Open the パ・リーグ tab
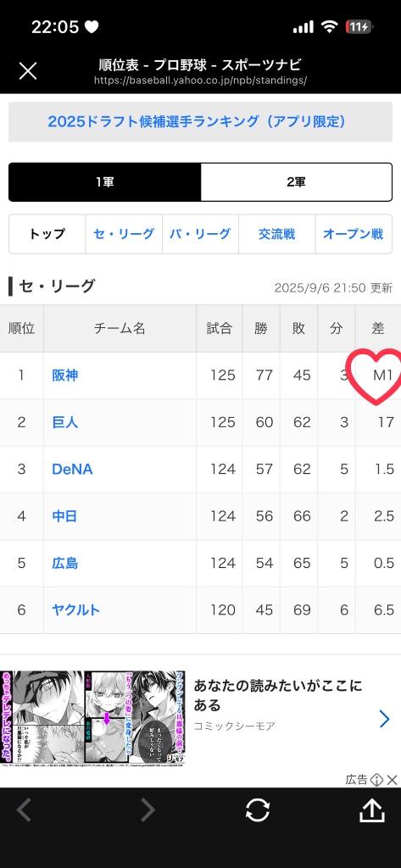Image resolution: width=401 pixels, height=868 pixels. click(x=200, y=234)
